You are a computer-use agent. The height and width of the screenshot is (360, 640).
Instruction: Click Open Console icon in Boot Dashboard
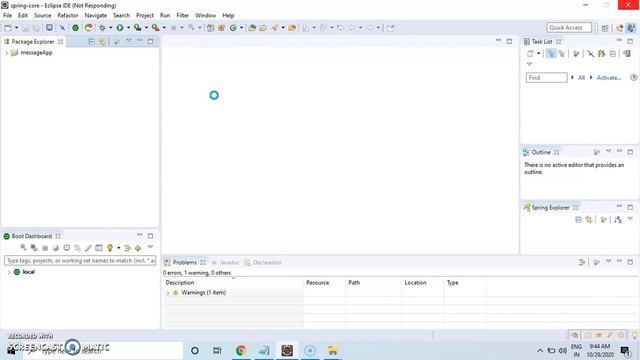coord(67,248)
